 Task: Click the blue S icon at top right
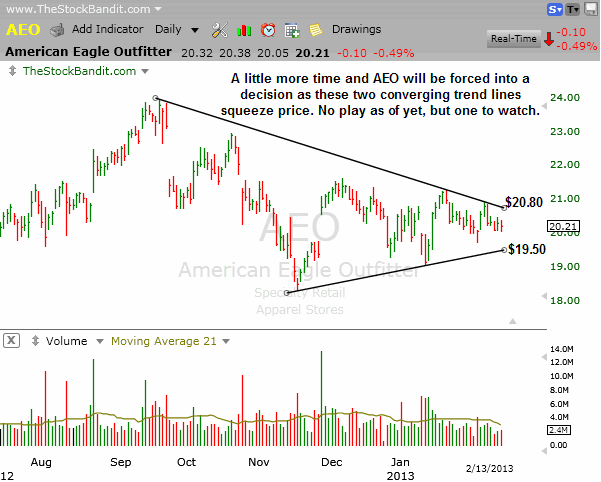tap(554, 9)
